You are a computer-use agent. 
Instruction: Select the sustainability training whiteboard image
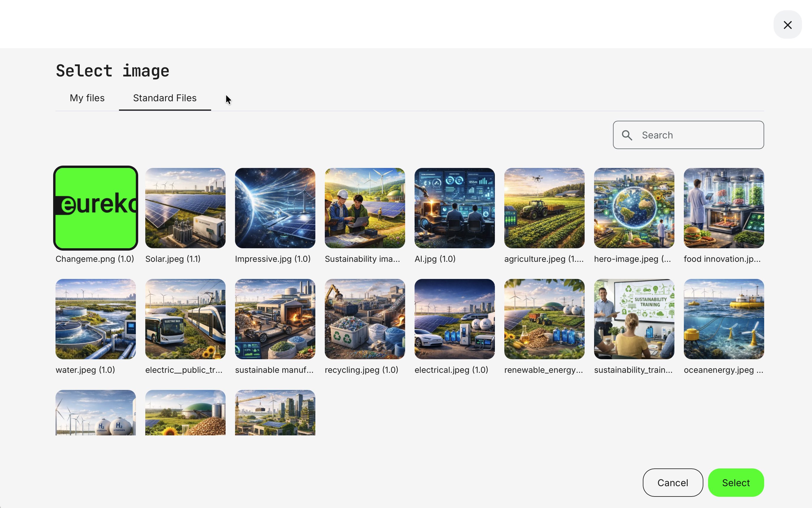(634, 319)
